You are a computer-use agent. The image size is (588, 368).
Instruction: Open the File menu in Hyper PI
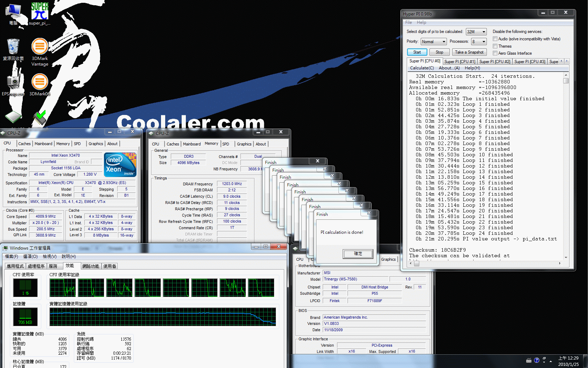[x=408, y=22]
